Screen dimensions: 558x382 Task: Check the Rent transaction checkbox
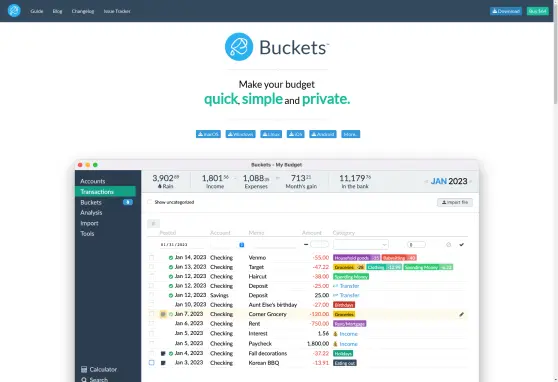point(152,323)
